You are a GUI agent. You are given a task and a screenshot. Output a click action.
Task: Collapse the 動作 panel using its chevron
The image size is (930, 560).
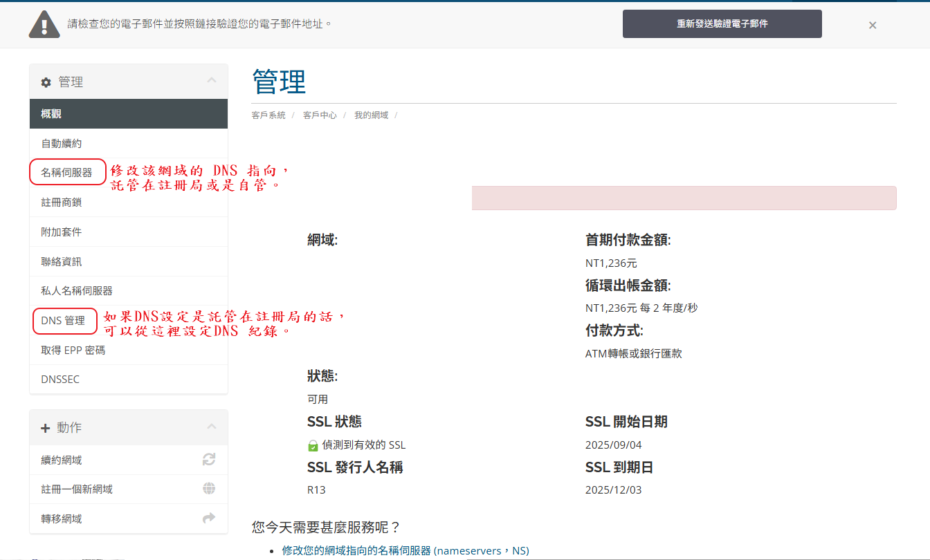click(x=212, y=427)
